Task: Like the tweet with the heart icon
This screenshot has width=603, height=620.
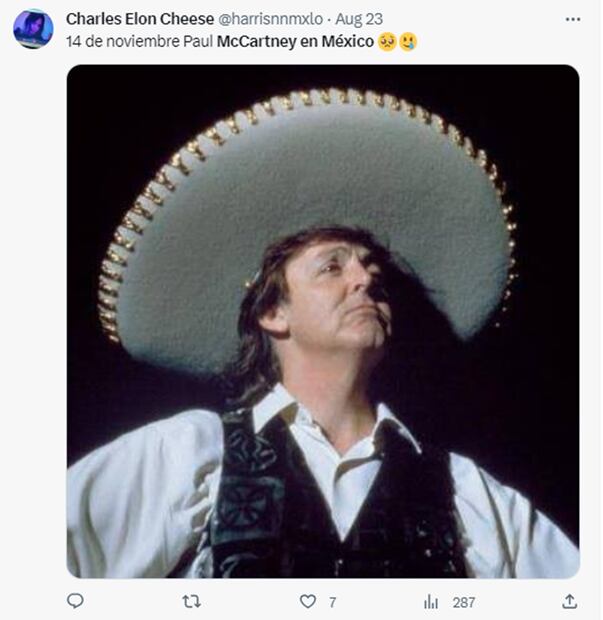Action: click(x=308, y=602)
